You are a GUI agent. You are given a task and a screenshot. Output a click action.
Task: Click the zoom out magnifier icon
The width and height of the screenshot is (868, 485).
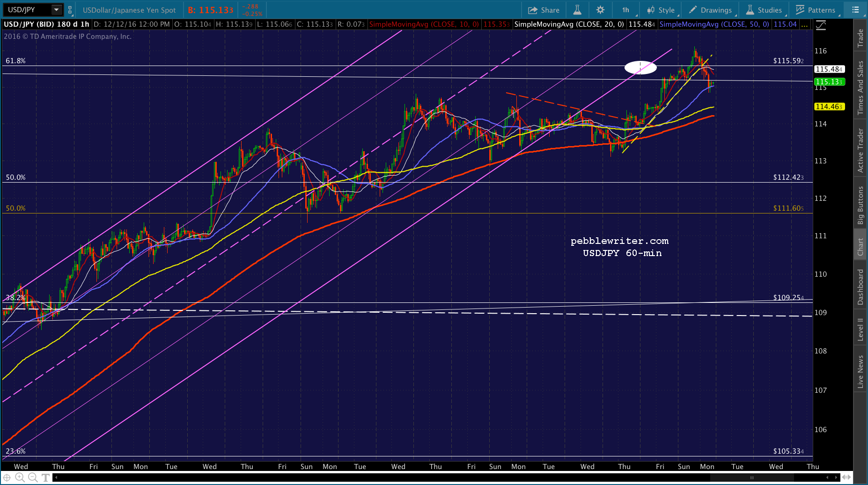33,478
